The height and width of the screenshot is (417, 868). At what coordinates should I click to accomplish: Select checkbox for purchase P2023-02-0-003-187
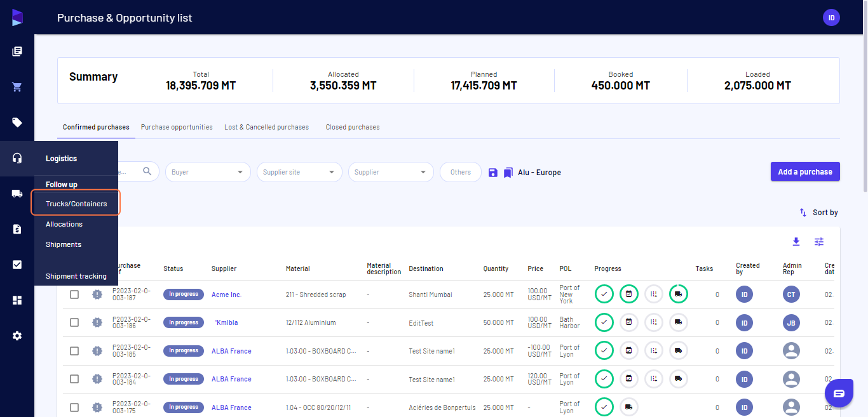pos(74,295)
